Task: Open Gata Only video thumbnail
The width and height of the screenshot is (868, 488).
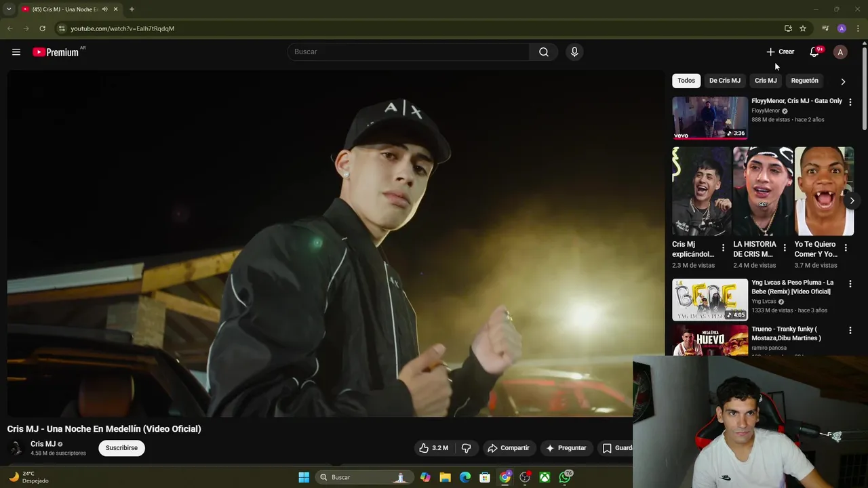Action: point(710,118)
